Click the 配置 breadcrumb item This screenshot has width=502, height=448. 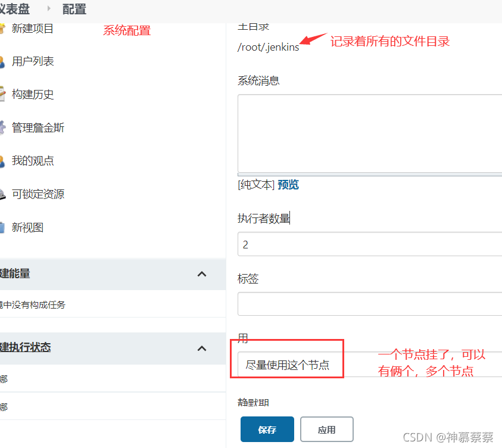pyautogui.click(x=74, y=9)
